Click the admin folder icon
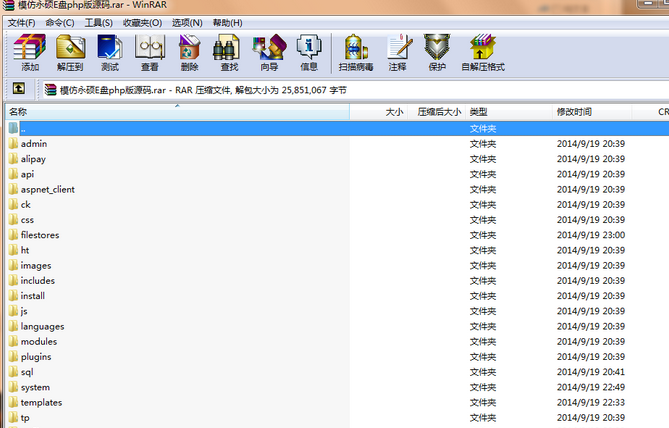This screenshot has width=669, height=428. [13, 143]
